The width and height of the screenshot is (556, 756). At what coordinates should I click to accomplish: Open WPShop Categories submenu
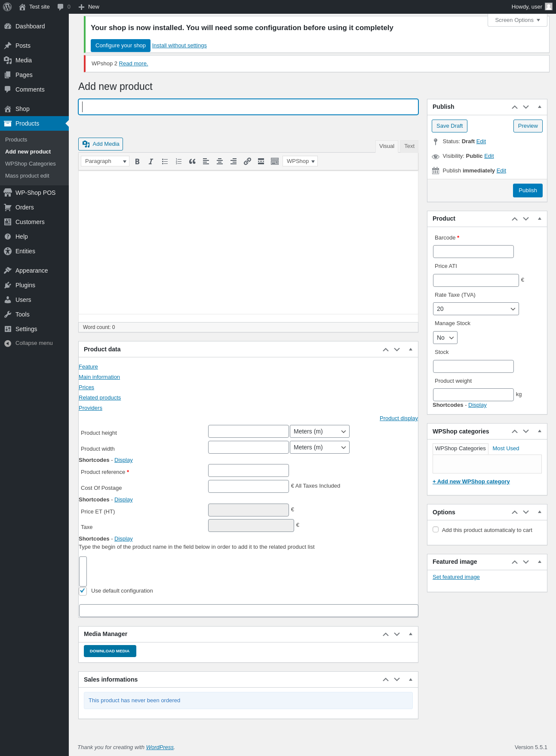coord(31,164)
